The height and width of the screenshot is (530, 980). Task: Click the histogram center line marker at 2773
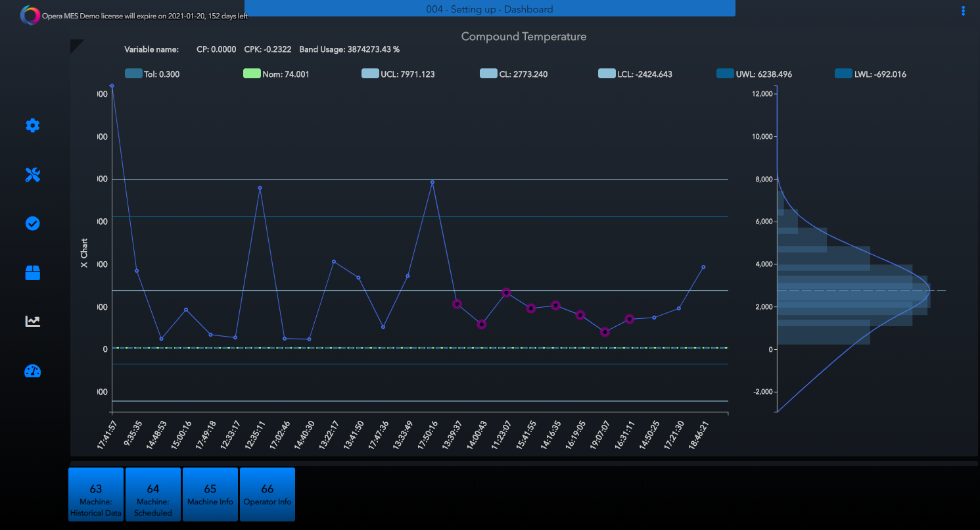tap(862, 290)
